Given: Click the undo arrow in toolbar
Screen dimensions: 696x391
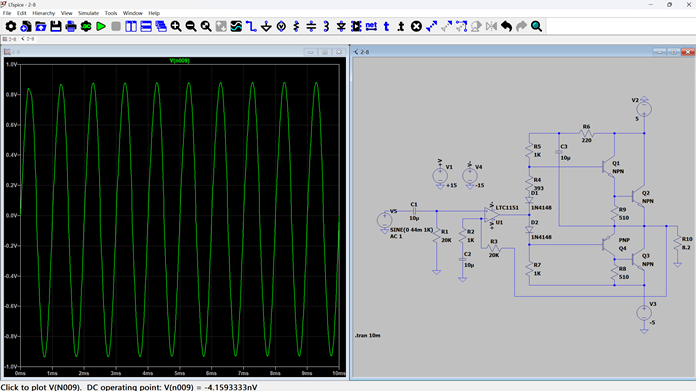Looking at the screenshot, I should coord(506,27).
